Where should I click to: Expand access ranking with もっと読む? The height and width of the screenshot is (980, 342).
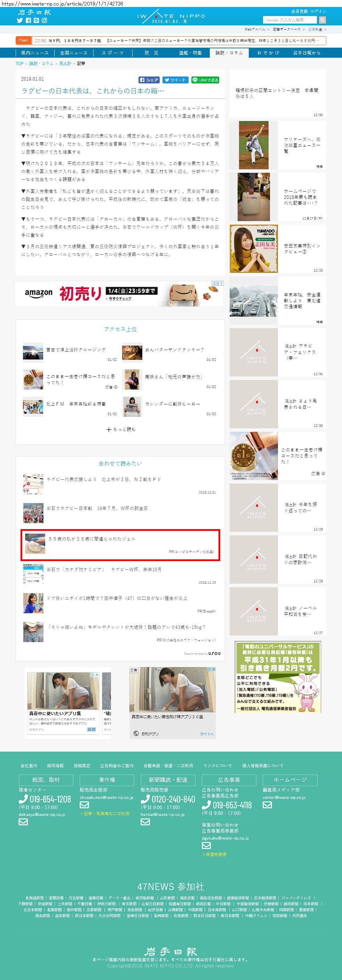(121, 429)
